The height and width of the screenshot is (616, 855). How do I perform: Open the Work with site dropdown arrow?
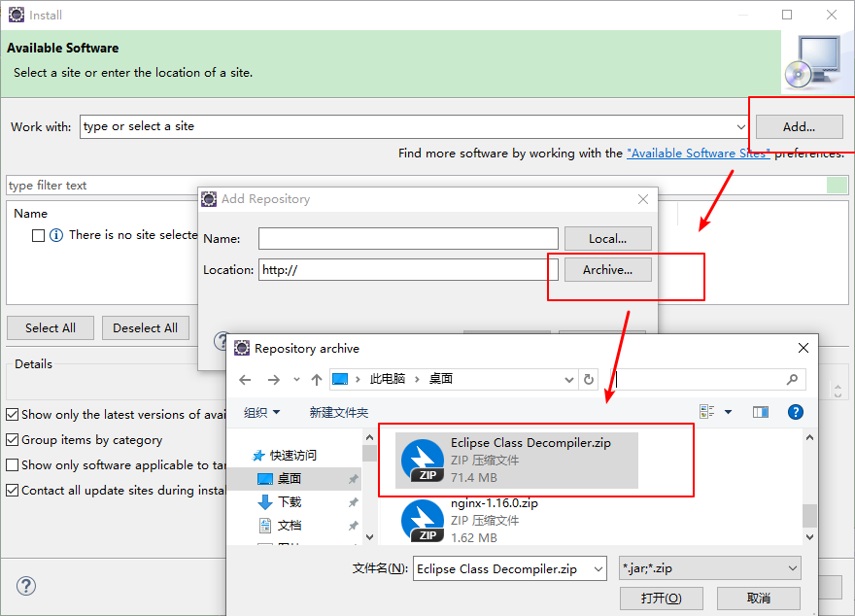coord(740,127)
